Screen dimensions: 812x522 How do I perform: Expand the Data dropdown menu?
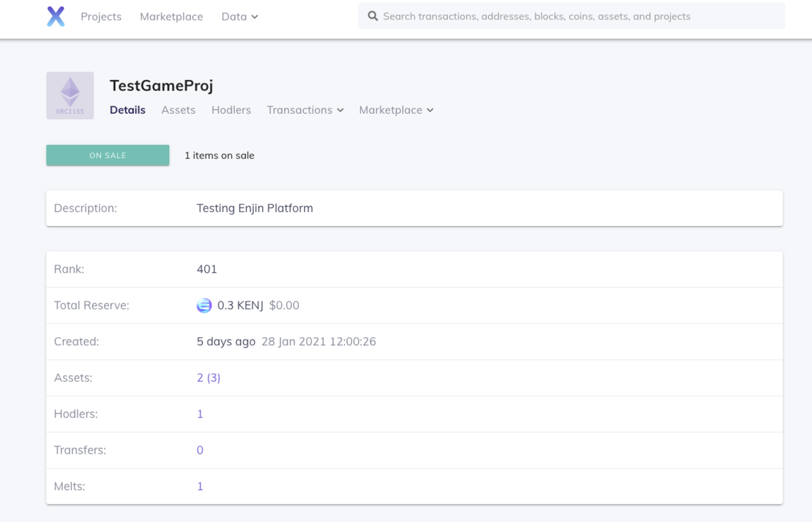[x=240, y=16]
